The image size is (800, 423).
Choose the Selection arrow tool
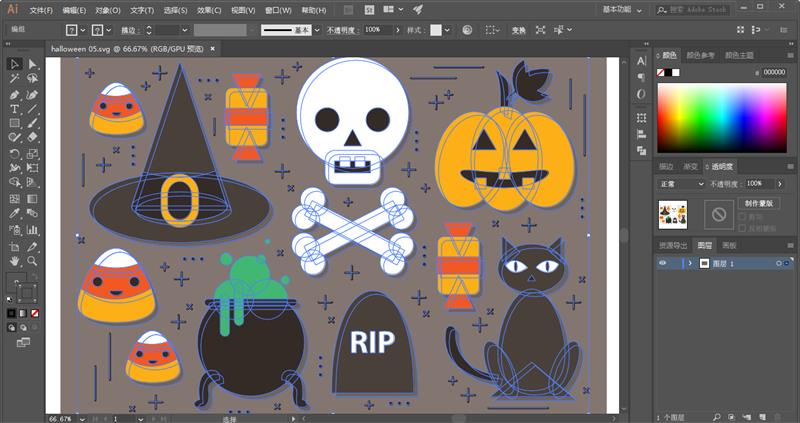click(14, 65)
